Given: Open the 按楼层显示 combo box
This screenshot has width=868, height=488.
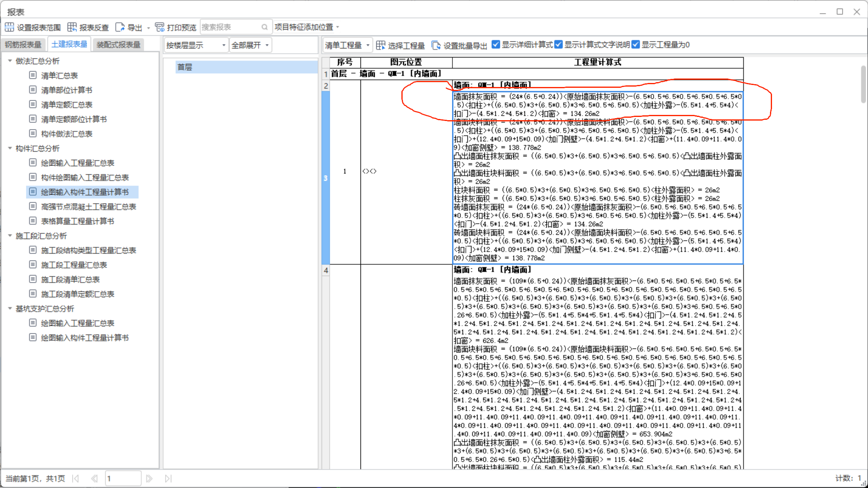Looking at the screenshot, I should click(x=196, y=45).
